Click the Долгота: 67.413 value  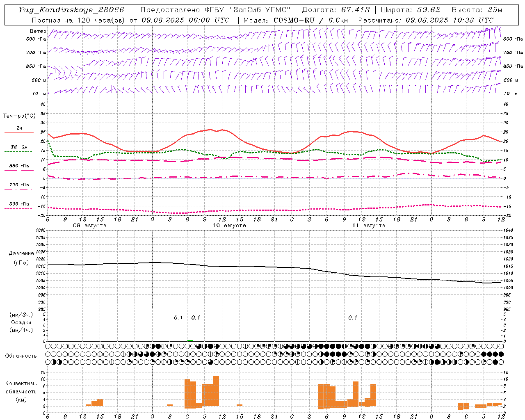(336, 10)
